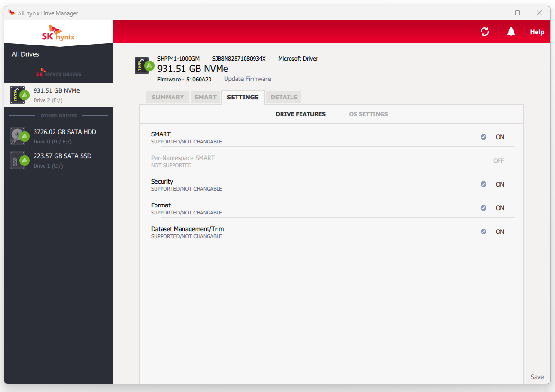This screenshot has height=392, width=555.
Task: Click the NVMe drive icon in header
Action: (145, 66)
